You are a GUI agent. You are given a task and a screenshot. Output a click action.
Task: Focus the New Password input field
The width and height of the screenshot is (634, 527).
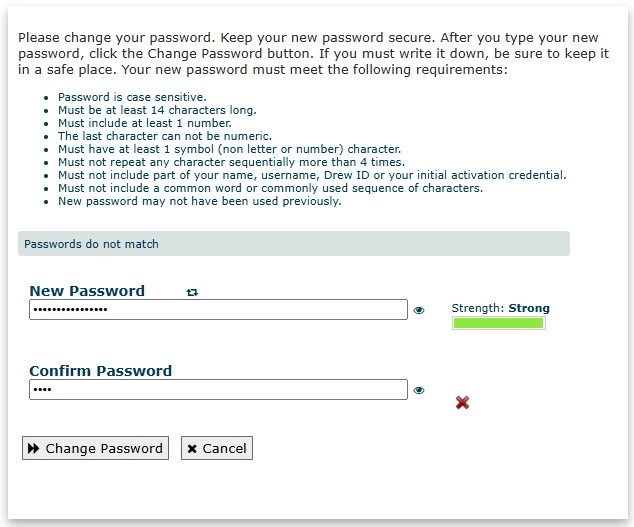(218, 309)
